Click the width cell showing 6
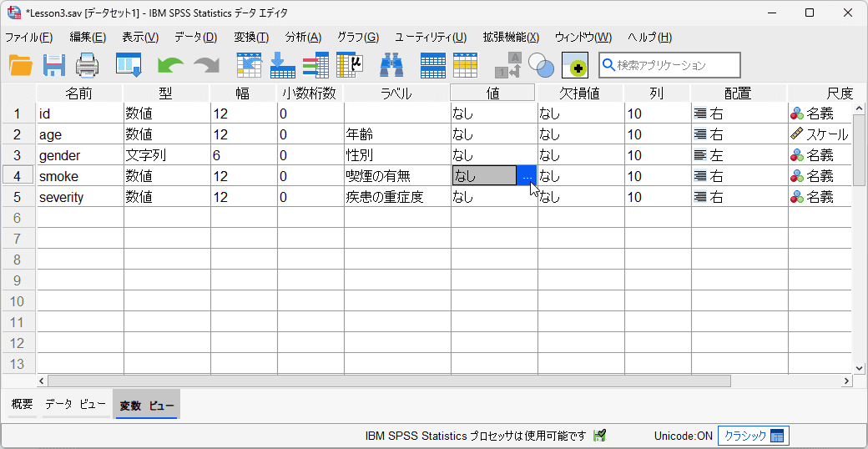The height and width of the screenshot is (449, 868). (244, 155)
